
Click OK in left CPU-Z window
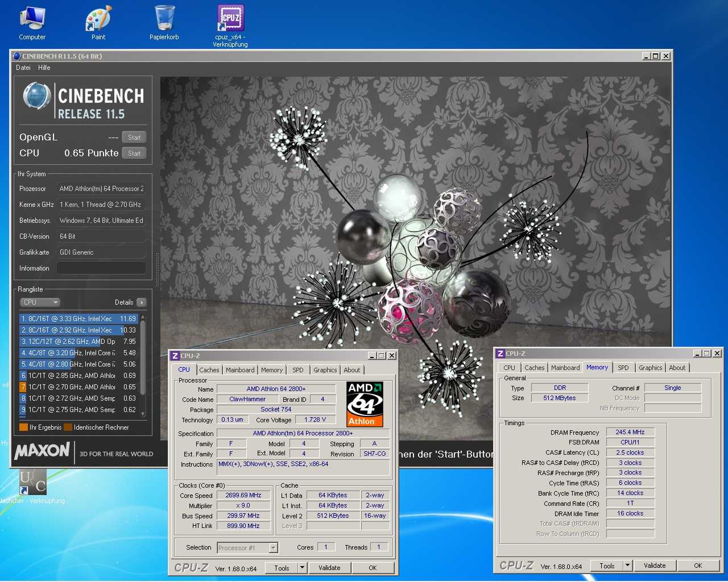coord(373,568)
